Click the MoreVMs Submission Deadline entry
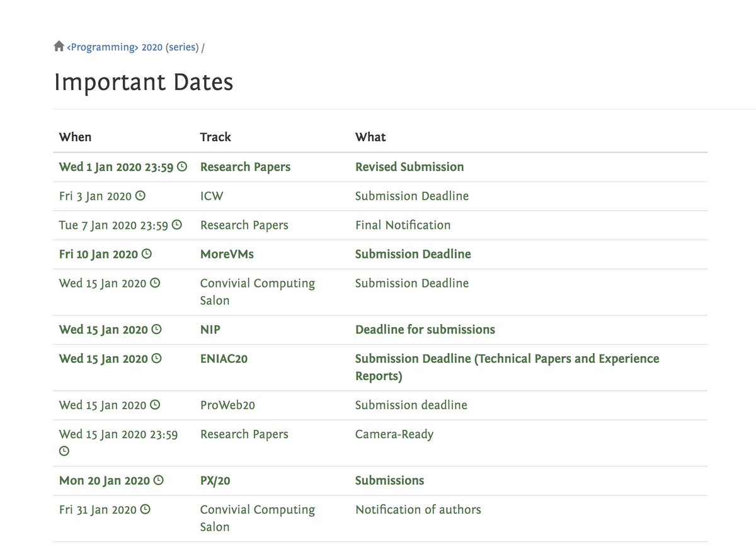756x549 pixels. click(x=413, y=254)
